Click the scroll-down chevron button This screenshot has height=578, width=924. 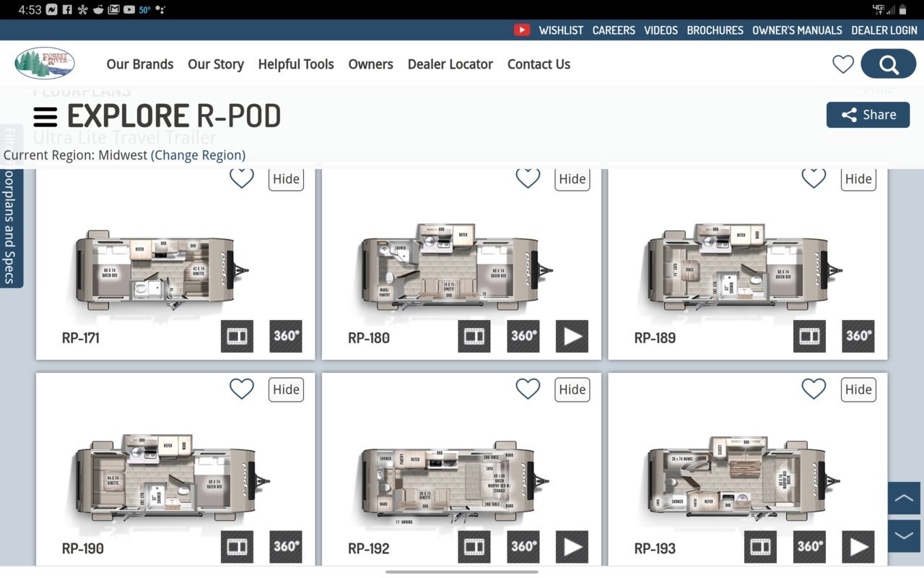tap(904, 536)
